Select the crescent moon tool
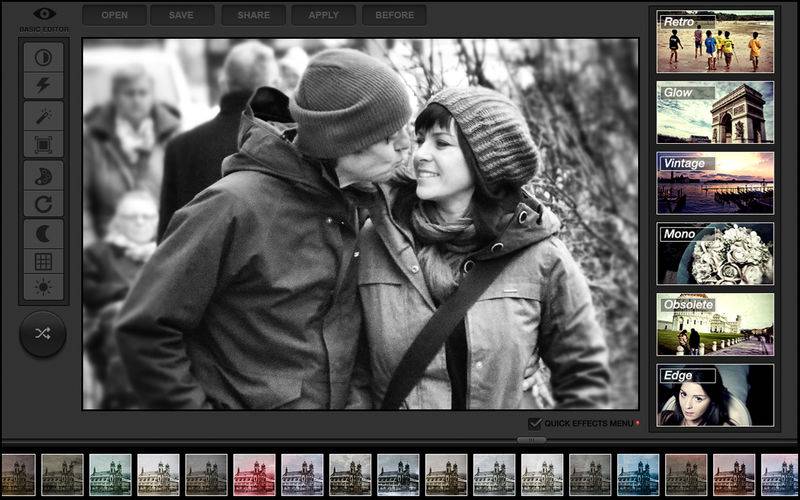The image size is (800, 500). tap(43, 234)
